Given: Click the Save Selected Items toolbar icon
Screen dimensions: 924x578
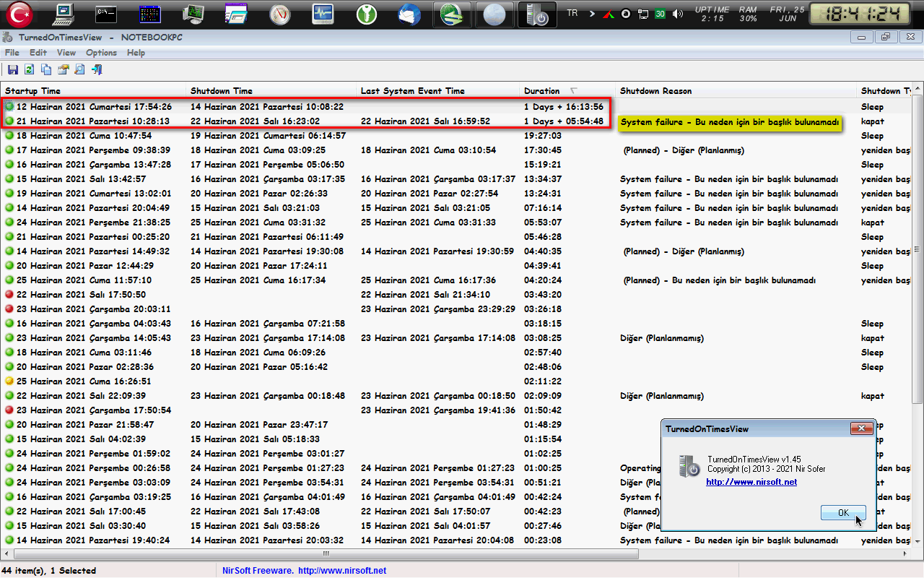Looking at the screenshot, I should 13,69.
